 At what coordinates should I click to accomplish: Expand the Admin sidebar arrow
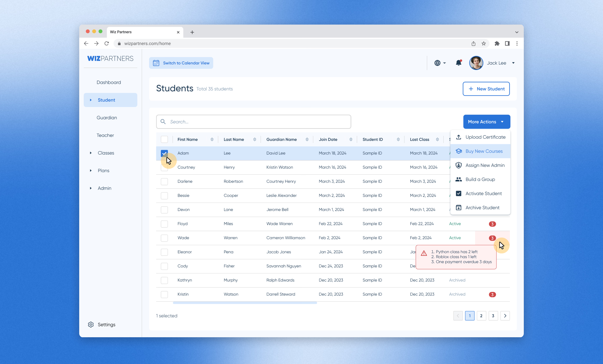(91, 188)
